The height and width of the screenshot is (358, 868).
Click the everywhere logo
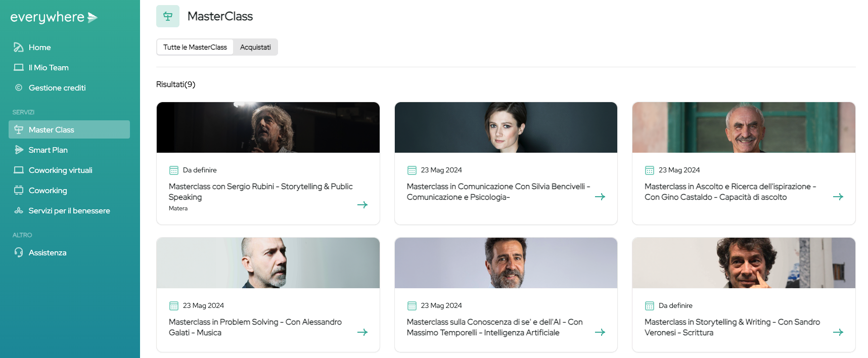[54, 17]
